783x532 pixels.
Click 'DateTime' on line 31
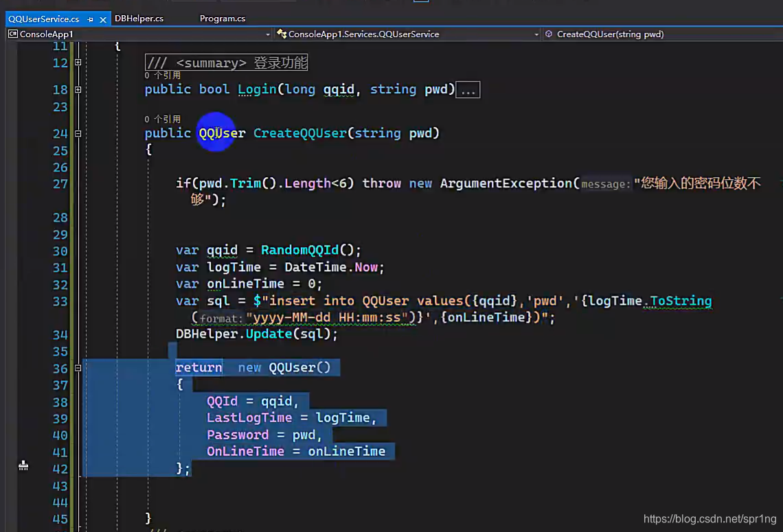[x=315, y=268]
